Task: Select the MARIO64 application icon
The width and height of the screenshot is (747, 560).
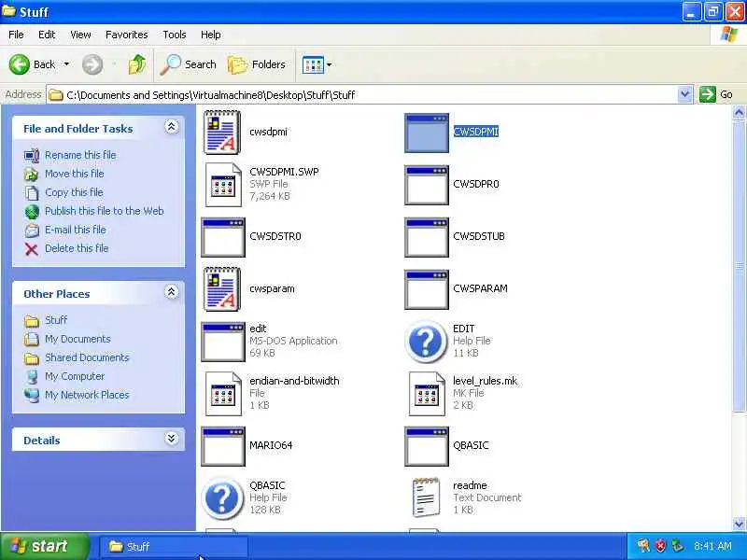Action: (x=223, y=446)
